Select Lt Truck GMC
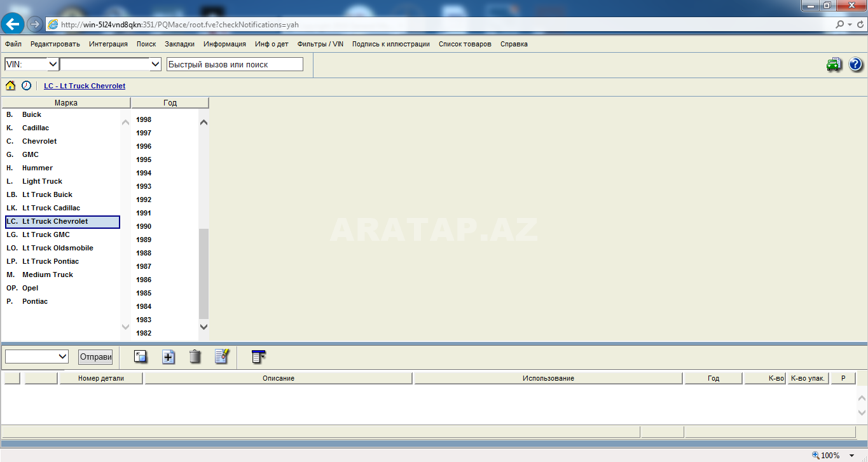868x462 pixels. (62, 234)
